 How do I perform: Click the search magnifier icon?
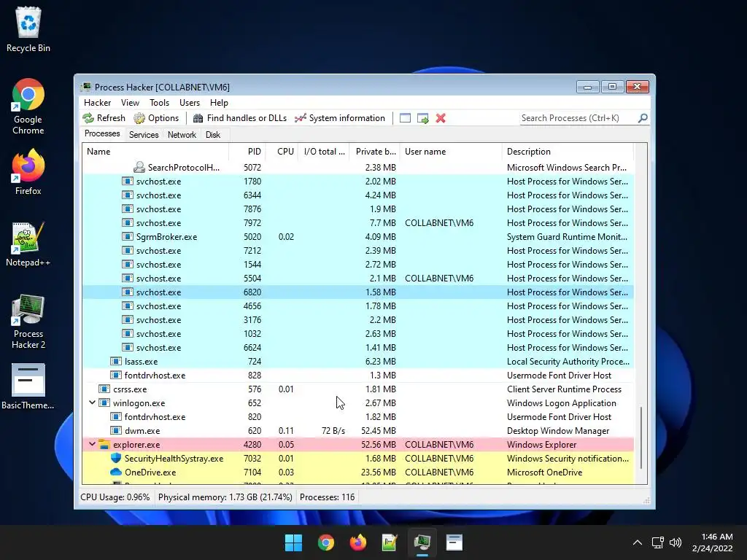coord(642,117)
